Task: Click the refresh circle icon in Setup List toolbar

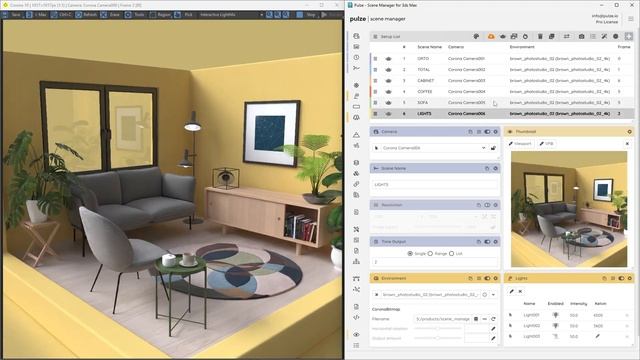Action: coord(525,36)
